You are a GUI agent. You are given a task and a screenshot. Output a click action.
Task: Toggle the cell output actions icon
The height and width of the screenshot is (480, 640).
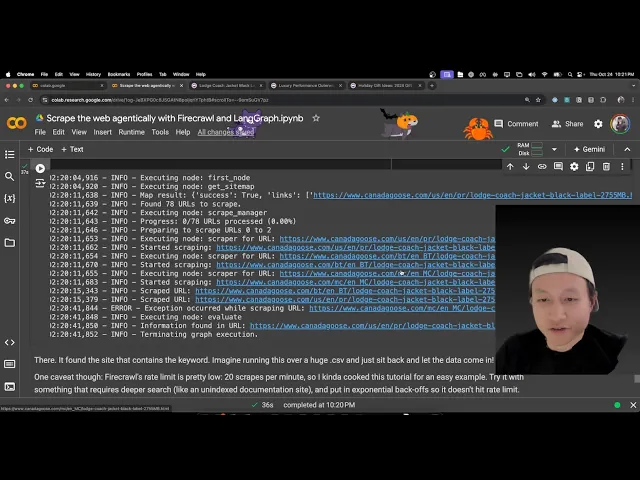coord(40,183)
